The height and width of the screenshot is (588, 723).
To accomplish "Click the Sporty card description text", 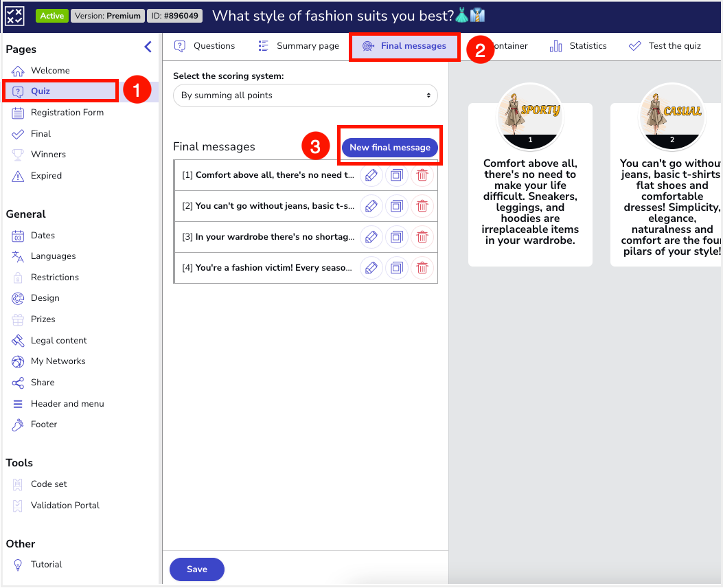I will pyautogui.click(x=530, y=202).
